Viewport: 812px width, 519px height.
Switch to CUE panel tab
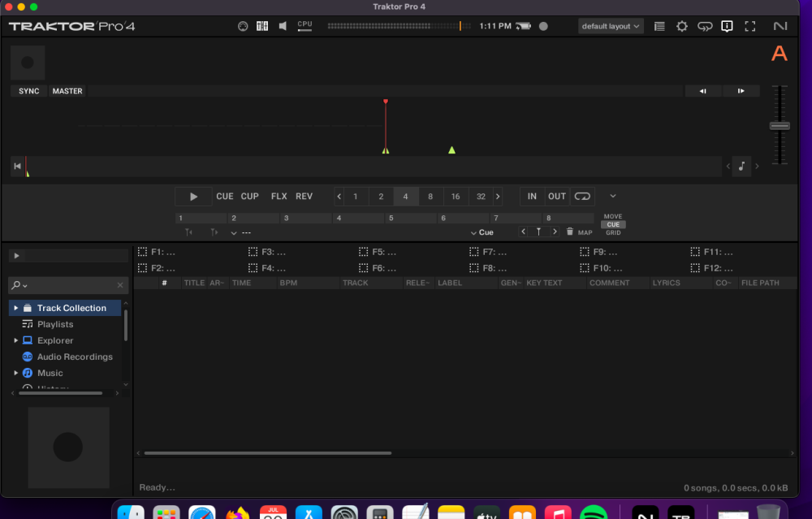(x=613, y=225)
